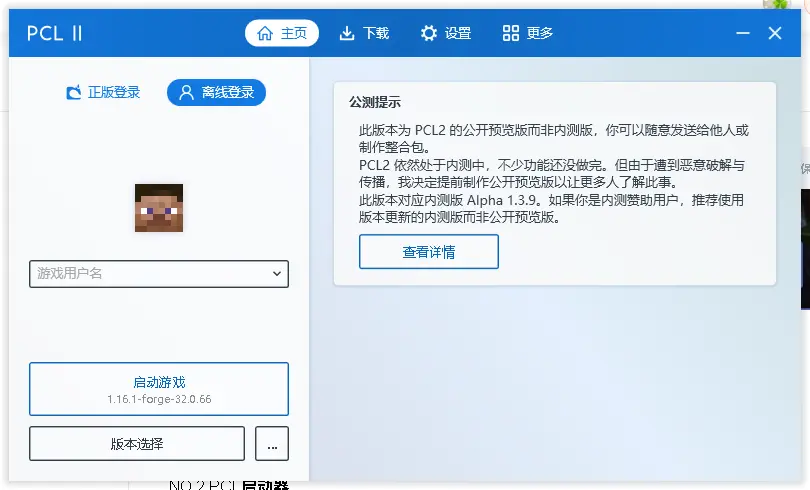Viewport: 810px width, 490px height.
Task: Open the ellipsis version options button
Action: pos(272,444)
